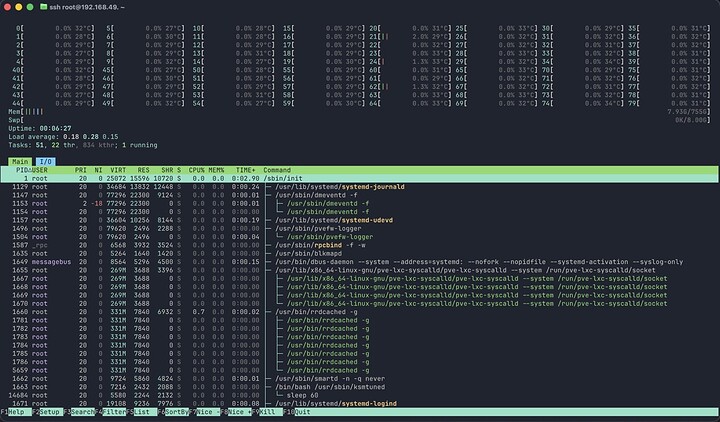Select PID 1670 pve-lxc-syscalld thread
720x422 pixels.
(x=360, y=304)
